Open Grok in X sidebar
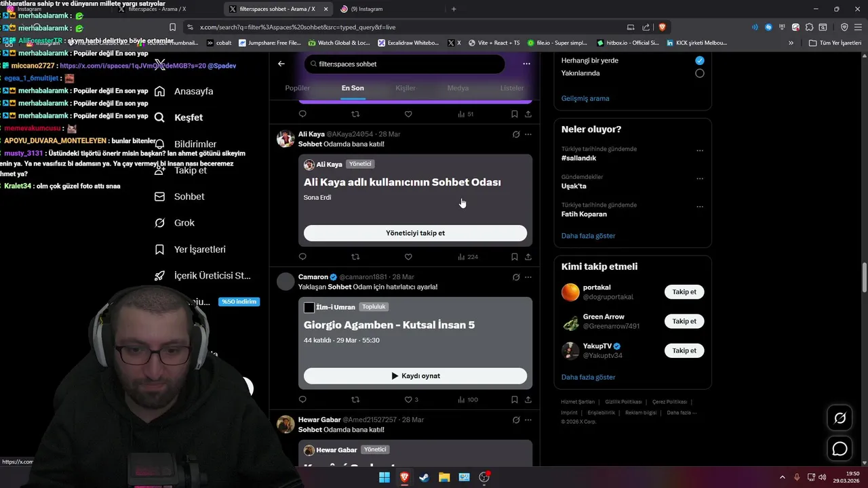 [175, 223]
